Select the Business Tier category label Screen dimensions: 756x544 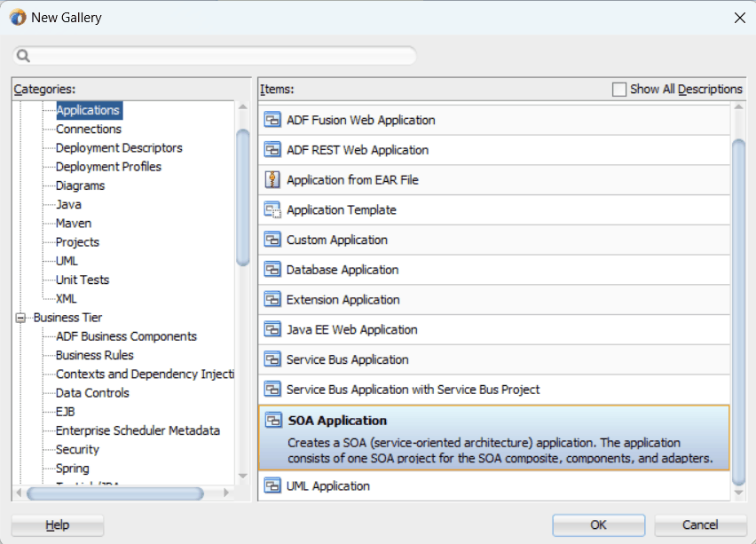(68, 318)
